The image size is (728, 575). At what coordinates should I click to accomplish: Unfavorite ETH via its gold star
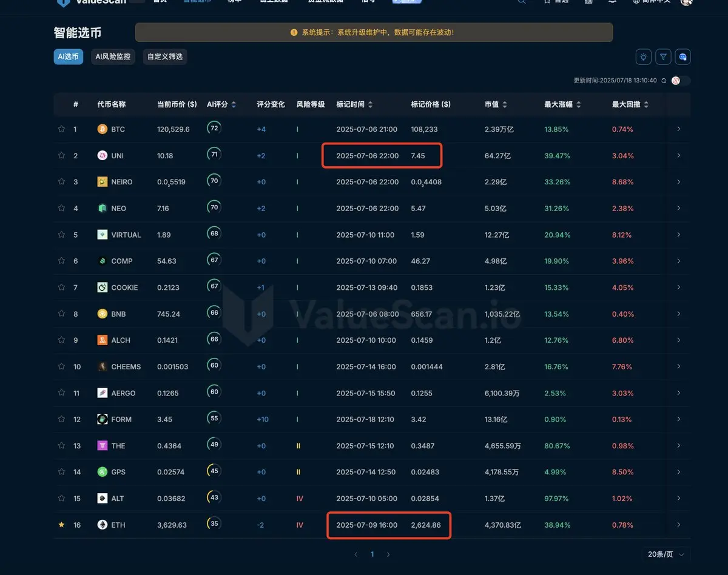[x=61, y=525]
